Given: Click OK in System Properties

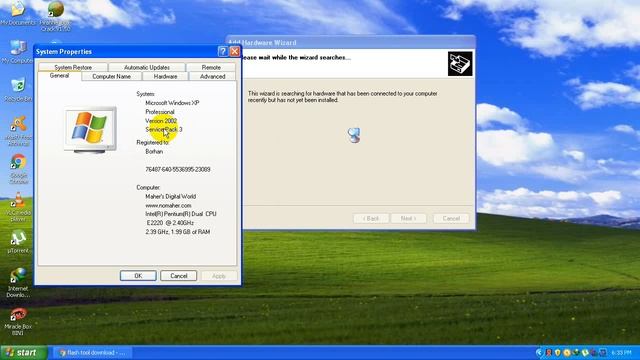Looking at the screenshot, I should (x=138, y=276).
